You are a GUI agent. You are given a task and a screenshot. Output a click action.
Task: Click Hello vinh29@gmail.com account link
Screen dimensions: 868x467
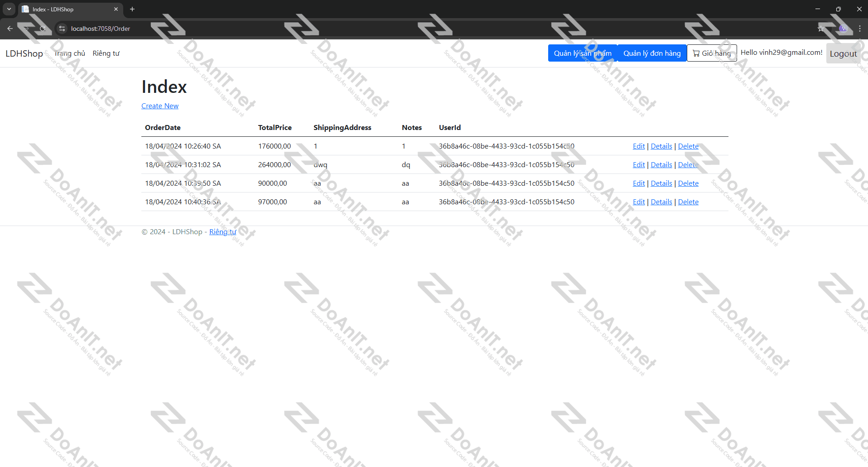tap(781, 53)
